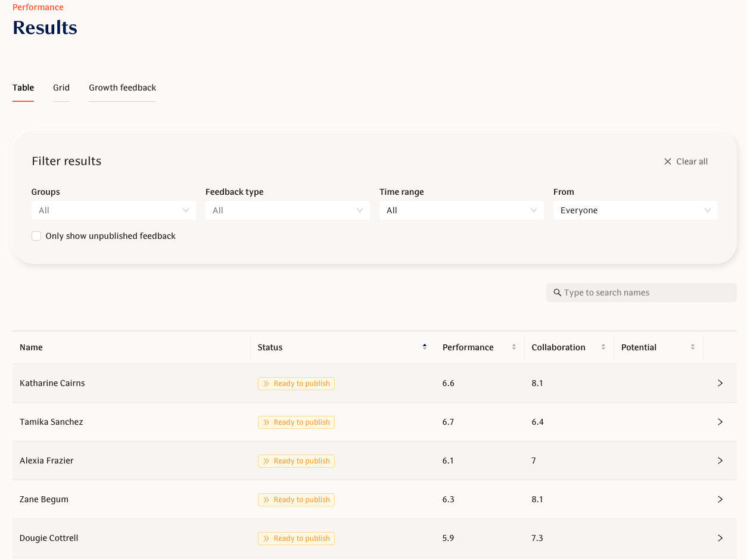
Task: Click the Ready to publish badge for Zane Begum
Action: [296, 499]
